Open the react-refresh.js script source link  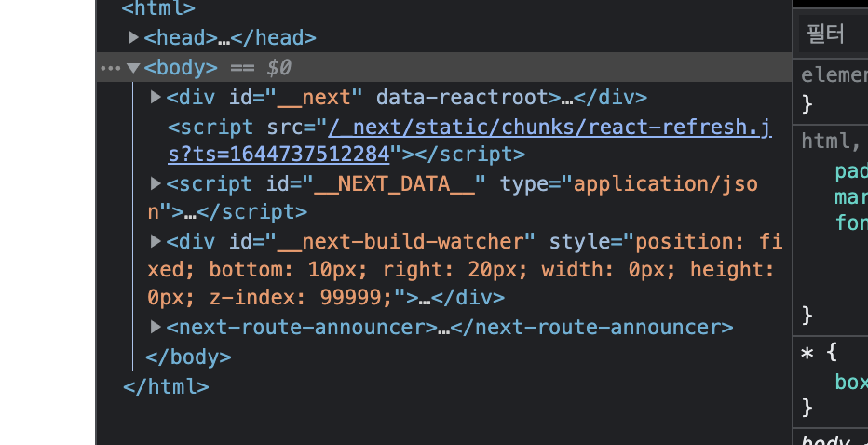coord(469,141)
